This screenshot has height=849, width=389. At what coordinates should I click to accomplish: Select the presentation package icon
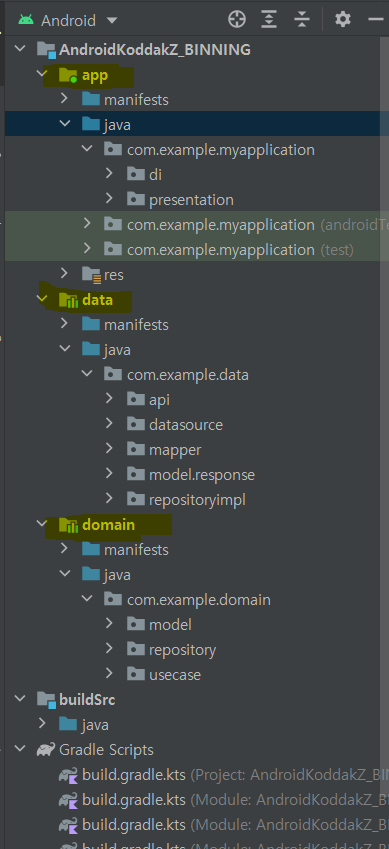[135, 199]
